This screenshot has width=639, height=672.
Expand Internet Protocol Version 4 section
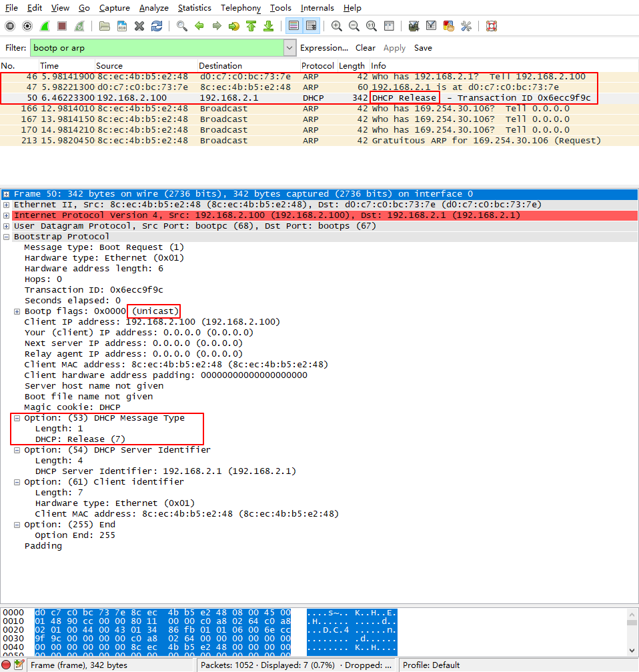(x=7, y=215)
